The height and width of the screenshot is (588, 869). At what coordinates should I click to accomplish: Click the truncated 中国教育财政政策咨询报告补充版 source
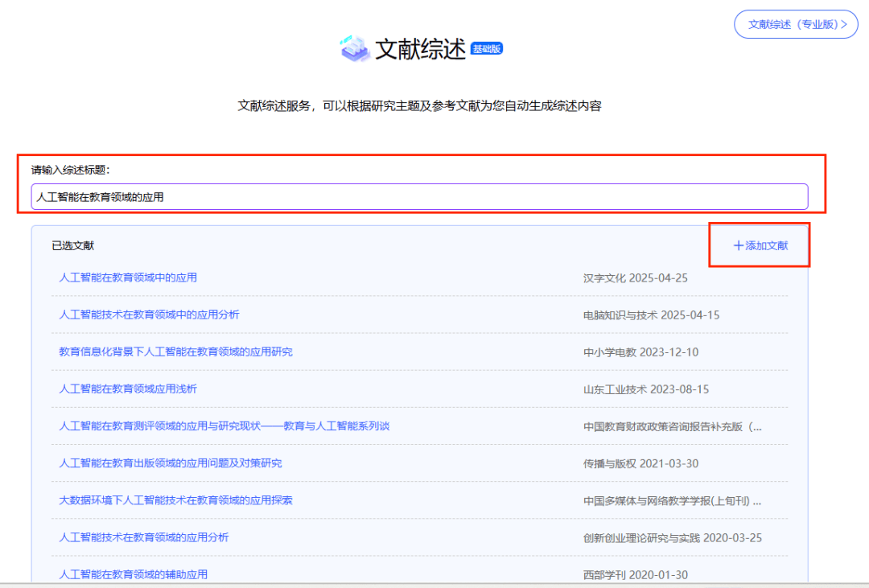(x=672, y=426)
